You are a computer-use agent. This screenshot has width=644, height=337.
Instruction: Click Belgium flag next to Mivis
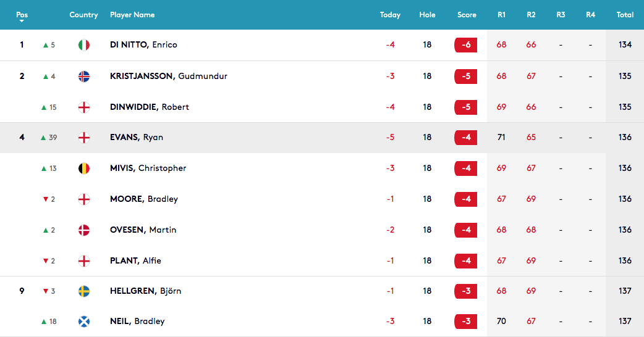pos(84,168)
